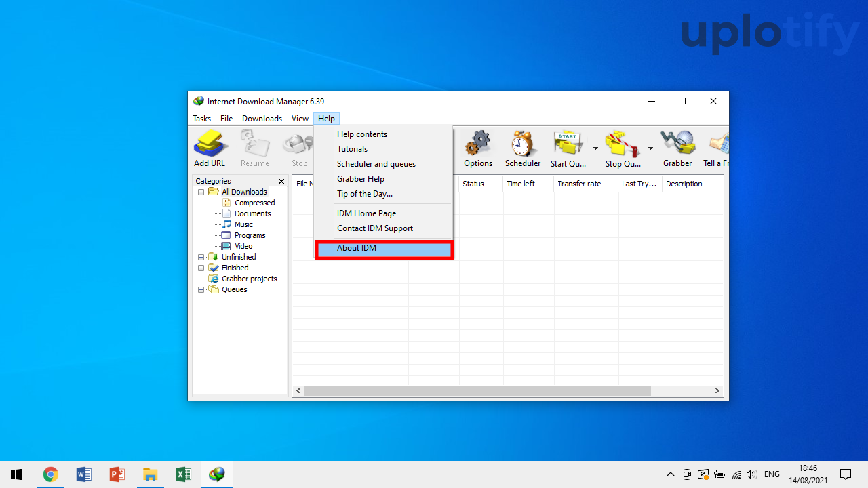868x488 pixels.
Task: Open the Stop Queue dropdown arrow
Action: point(650,148)
